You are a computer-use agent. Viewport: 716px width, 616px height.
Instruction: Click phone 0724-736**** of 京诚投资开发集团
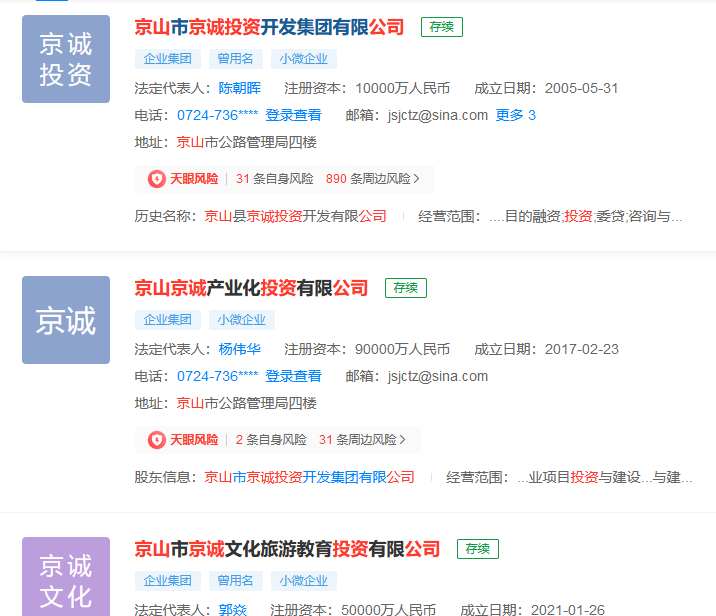[217, 115]
